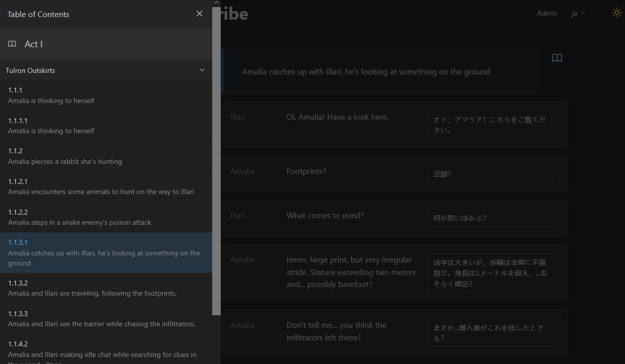The width and height of the screenshot is (625, 364).
Task: Open scene 1.1.3.3 about the barrier
Action: pyautogui.click(x=101, y=319)
